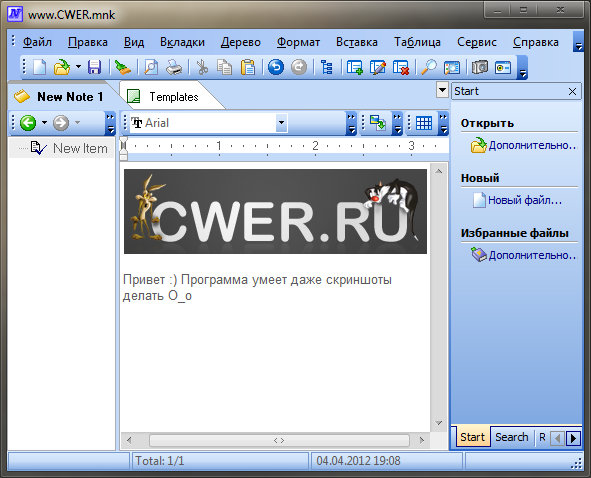The height and width of the screenshot is (478, 591).
Task: Click the ruler indent marker
Action: (124, 149)
